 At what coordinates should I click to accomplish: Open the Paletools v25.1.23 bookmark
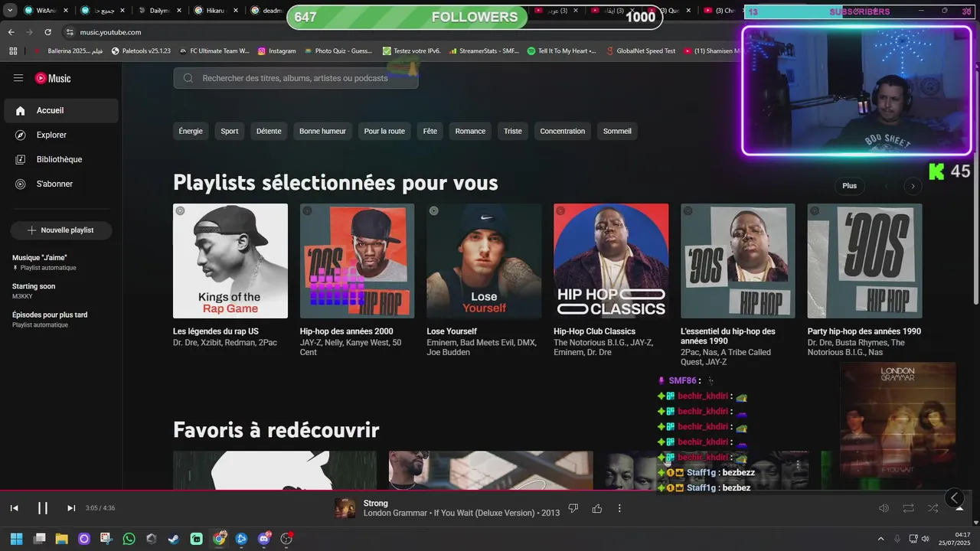[x=141, y=51]
